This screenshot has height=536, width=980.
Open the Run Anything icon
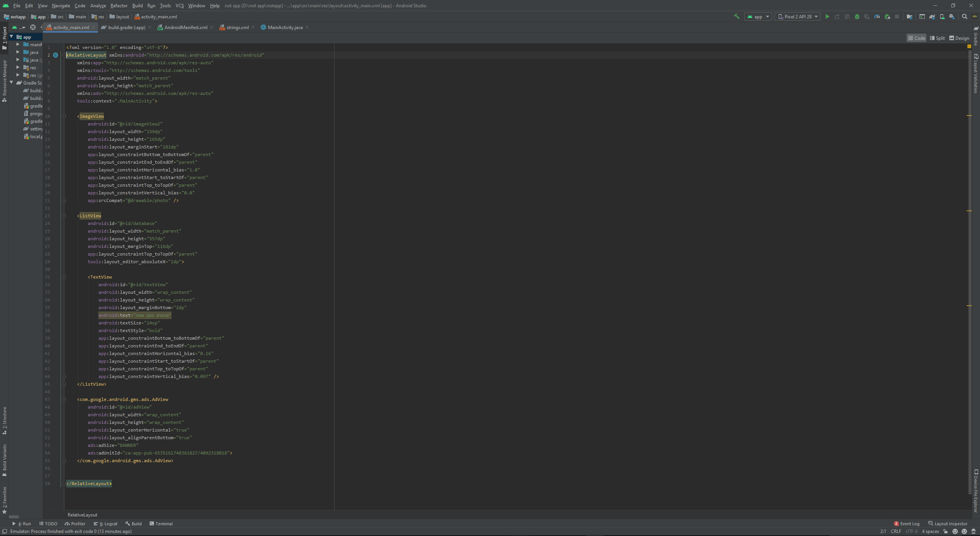tap(922, 16)
